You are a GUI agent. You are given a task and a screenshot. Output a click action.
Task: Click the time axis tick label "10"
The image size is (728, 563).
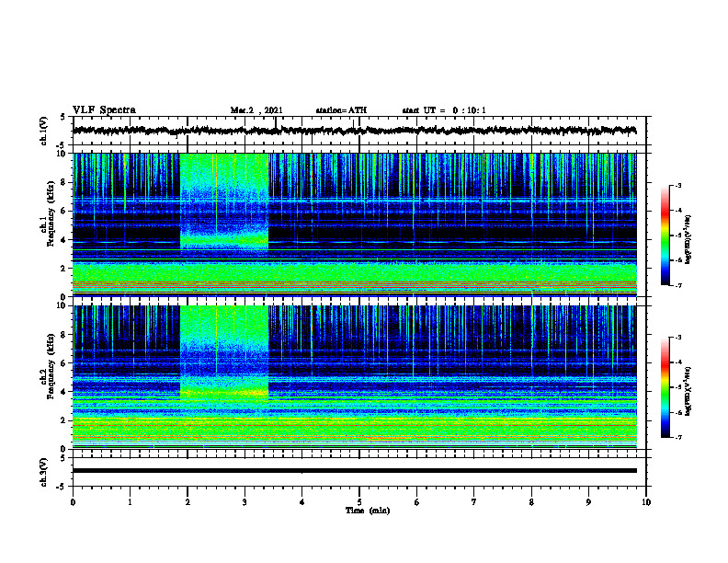[x=646, y=502]
